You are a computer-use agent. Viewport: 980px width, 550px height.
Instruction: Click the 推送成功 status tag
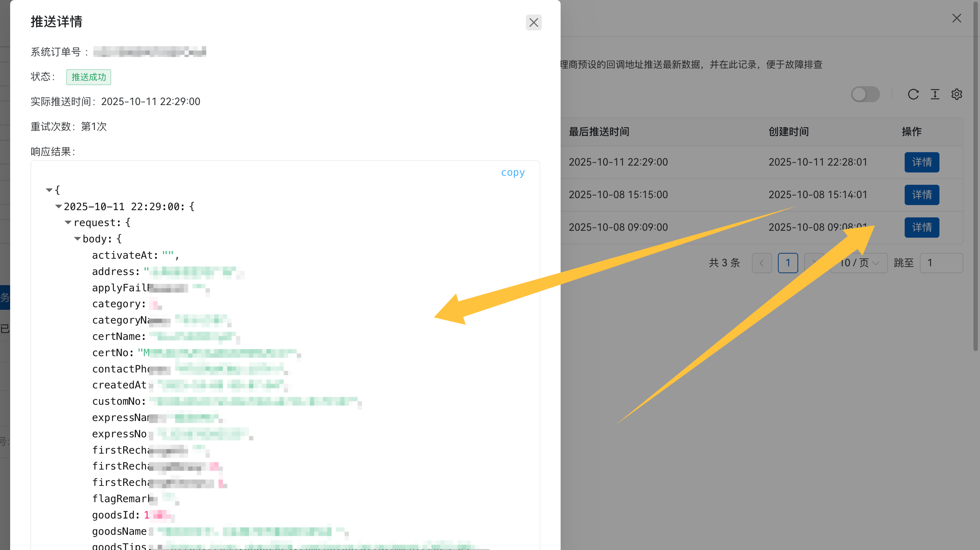point(89,77)
